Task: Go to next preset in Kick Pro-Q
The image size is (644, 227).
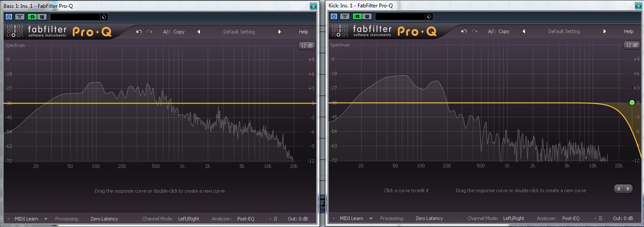Action: (x=604, y=31)
